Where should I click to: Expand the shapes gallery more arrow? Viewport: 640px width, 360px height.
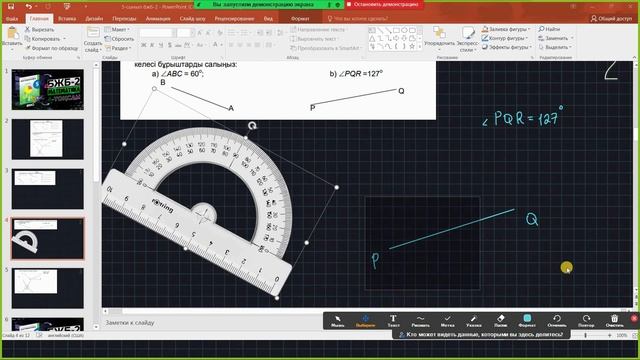(420, 47)
